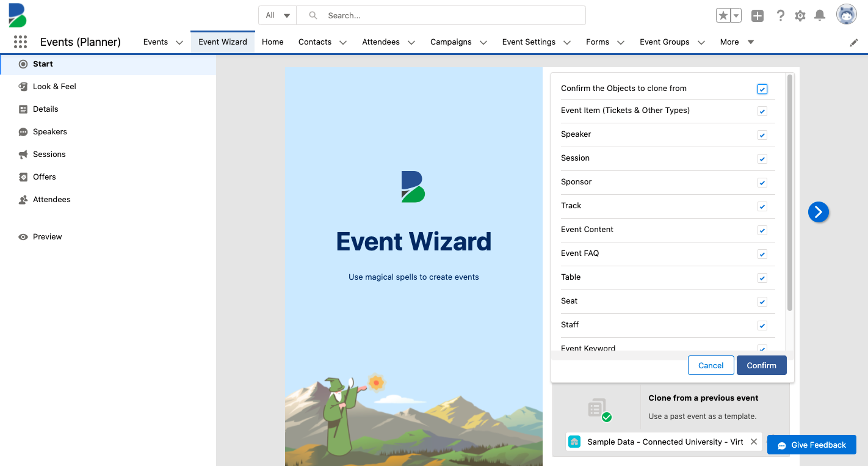Click the Give Feedback button
Image resolution: width=868 pixels, height=466 pixels.
[812, 445]
